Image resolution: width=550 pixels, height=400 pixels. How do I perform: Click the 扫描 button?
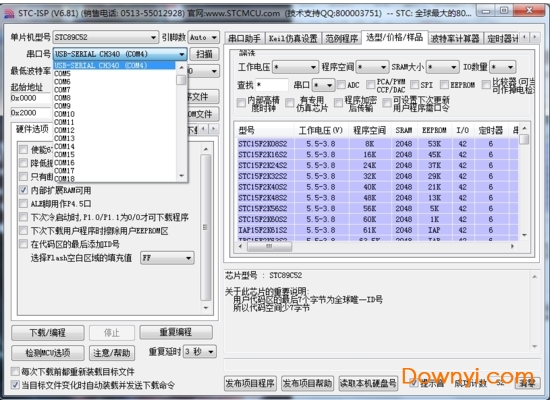(x=204, y=54)
